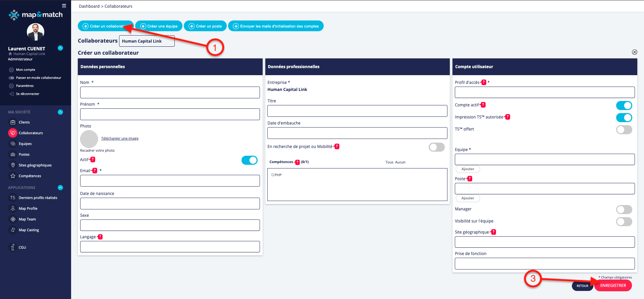Open Laurent Cuenet's profile photo
This screenshot has height=299, width=644.
click(36, 32)
